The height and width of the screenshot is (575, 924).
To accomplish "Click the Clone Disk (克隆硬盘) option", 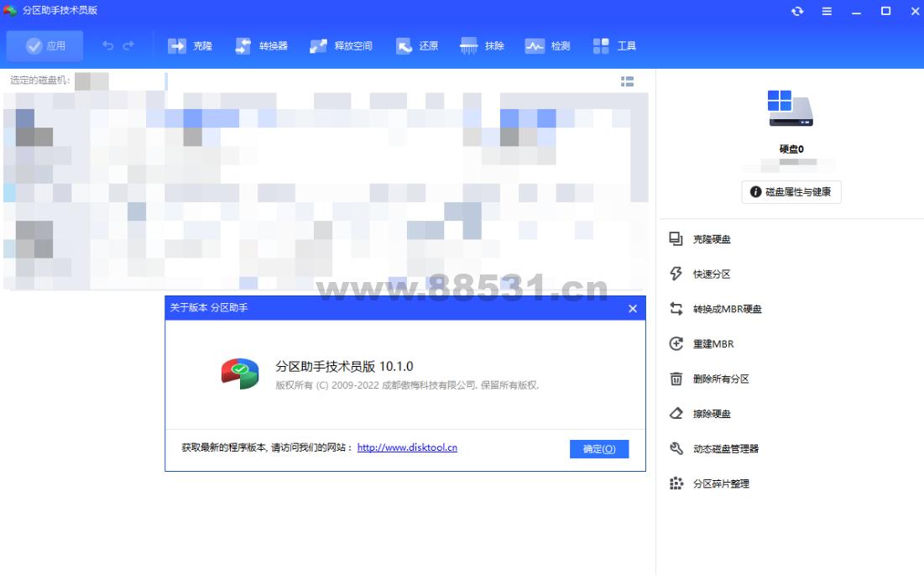I will (x=701, y=239).
